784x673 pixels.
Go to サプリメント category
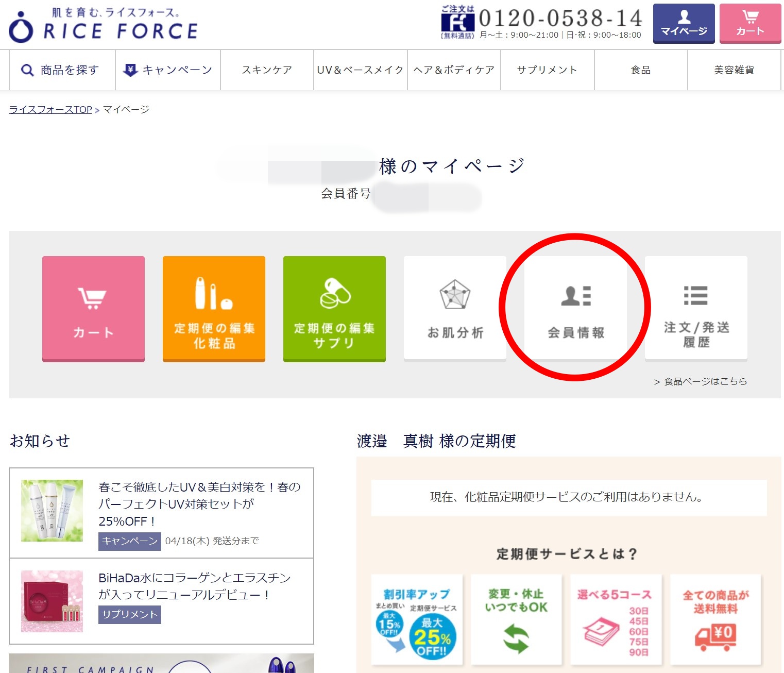coord(547,70)
